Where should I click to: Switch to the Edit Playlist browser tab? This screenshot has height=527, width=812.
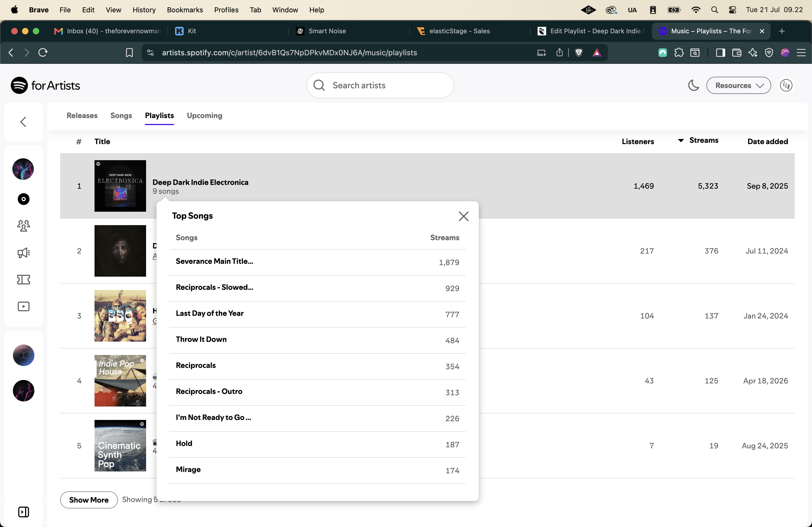point(590,31)
